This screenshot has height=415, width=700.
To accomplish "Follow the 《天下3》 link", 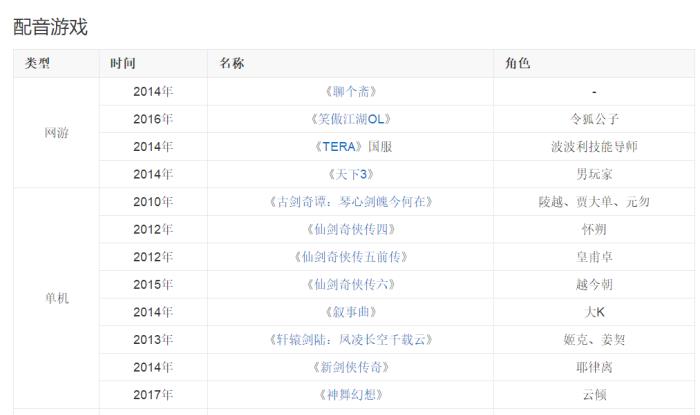I will 351,174.
